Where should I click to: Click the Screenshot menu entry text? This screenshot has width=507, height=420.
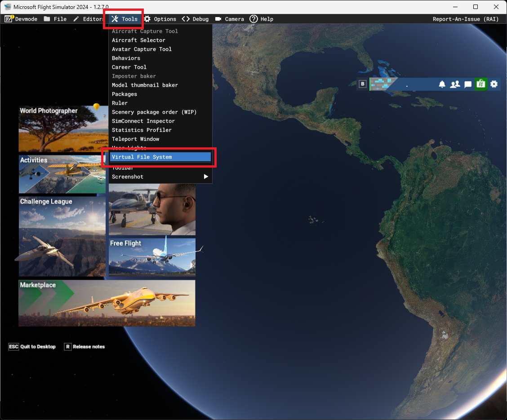tap(127, 177)
